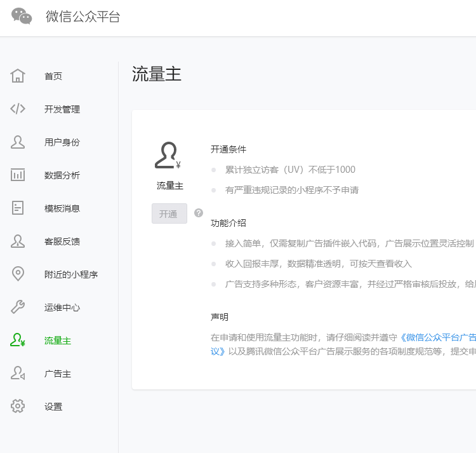Open the 《微信公众平台广告 agreement link
This screenshot has height=453, width=476.
437,337
